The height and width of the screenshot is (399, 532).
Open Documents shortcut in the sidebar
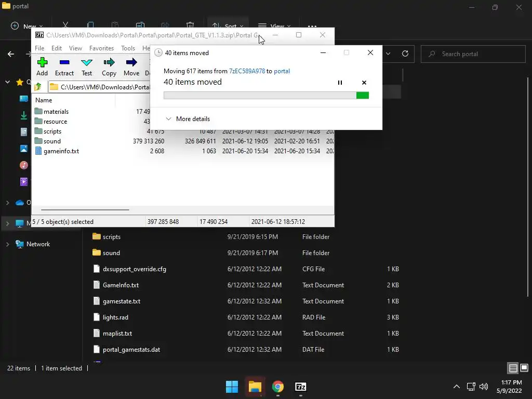[24, 132]
